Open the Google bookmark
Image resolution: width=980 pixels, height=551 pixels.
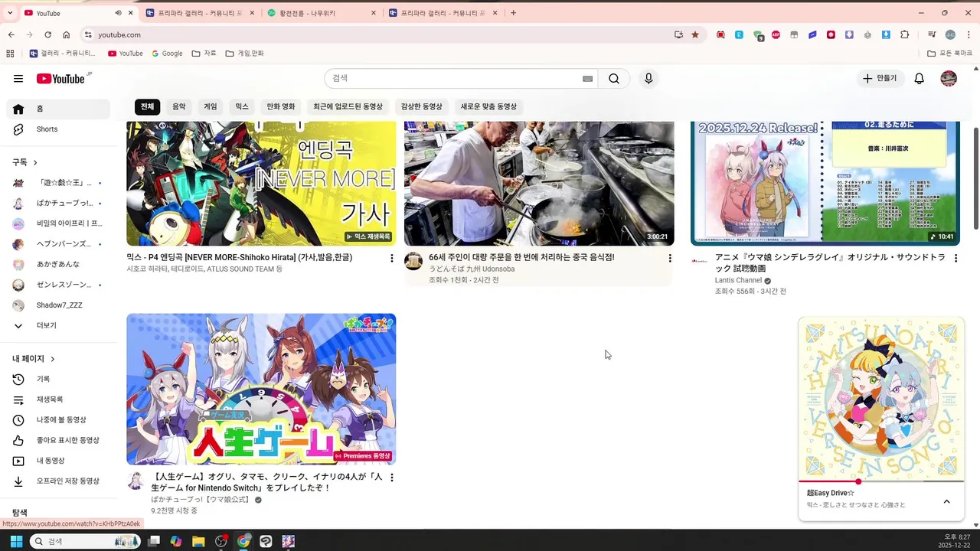(167, 54)
